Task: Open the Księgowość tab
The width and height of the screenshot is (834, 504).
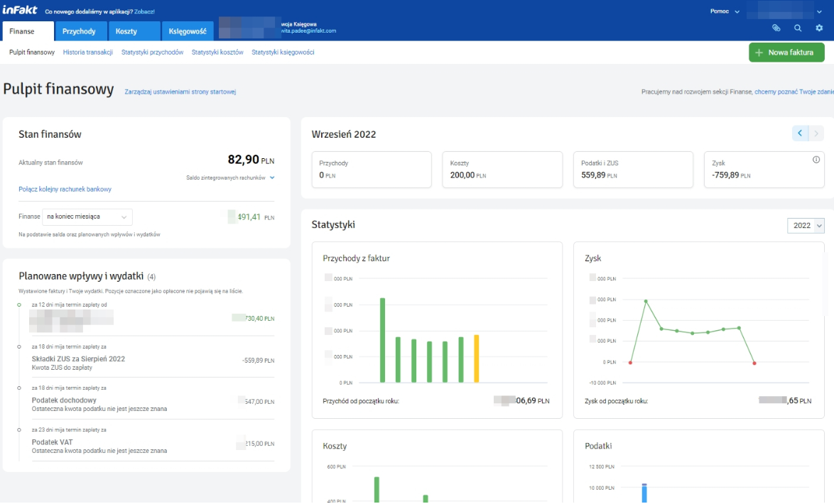Action: click(x=188, y=31)
